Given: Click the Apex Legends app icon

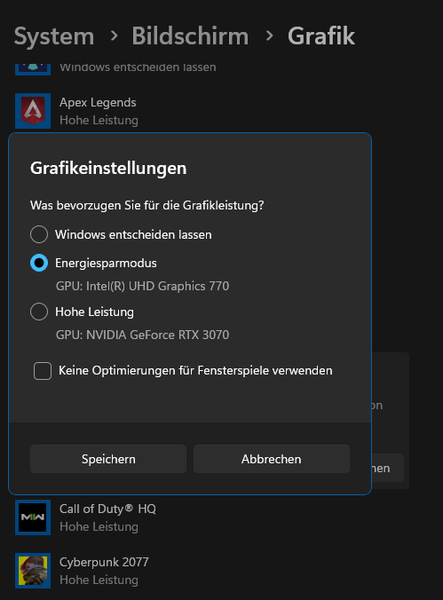Looking at the screenshot, I should 33,111.
